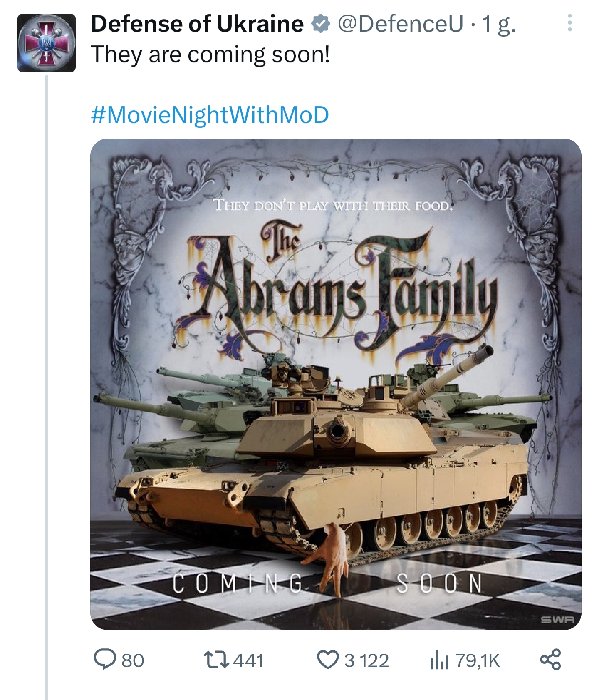Open the Abrams Family poster image
This screenshot has height=700, width=599.
[336, 384]
